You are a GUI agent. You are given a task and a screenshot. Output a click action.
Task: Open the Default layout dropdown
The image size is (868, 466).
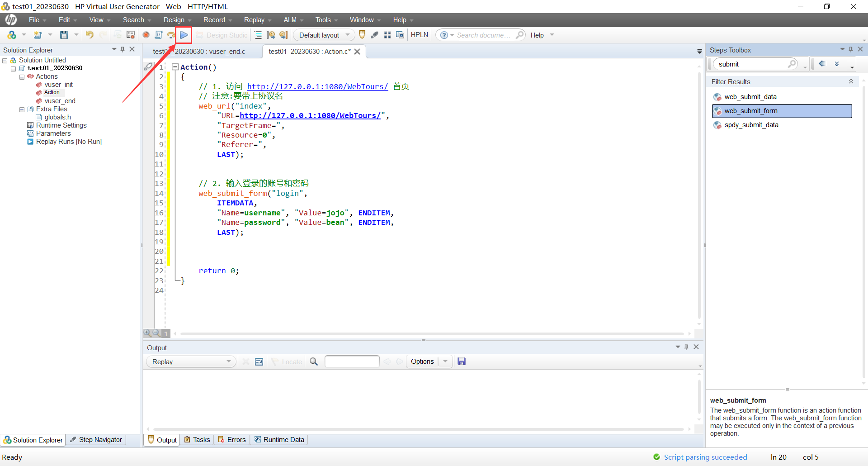coord(348,35)
